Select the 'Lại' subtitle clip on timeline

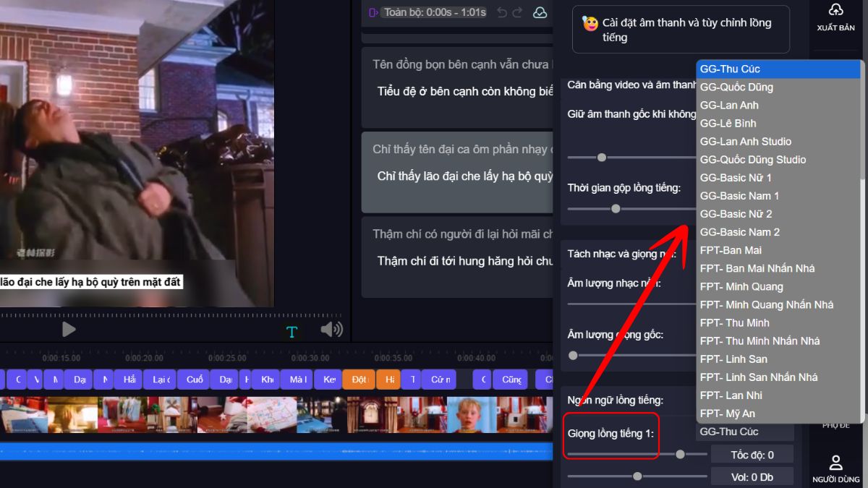(x=160, y=380)
